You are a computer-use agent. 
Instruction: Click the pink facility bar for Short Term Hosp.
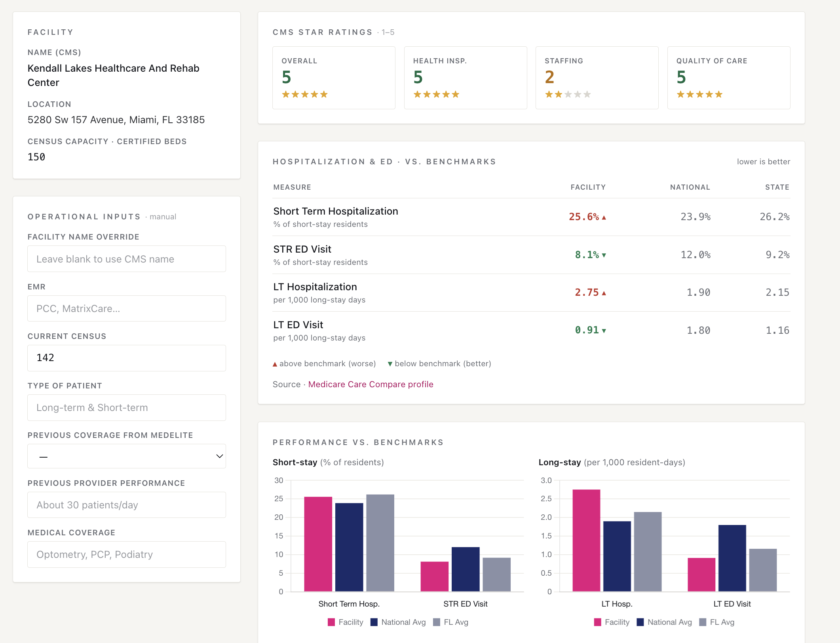coord(318,544)
